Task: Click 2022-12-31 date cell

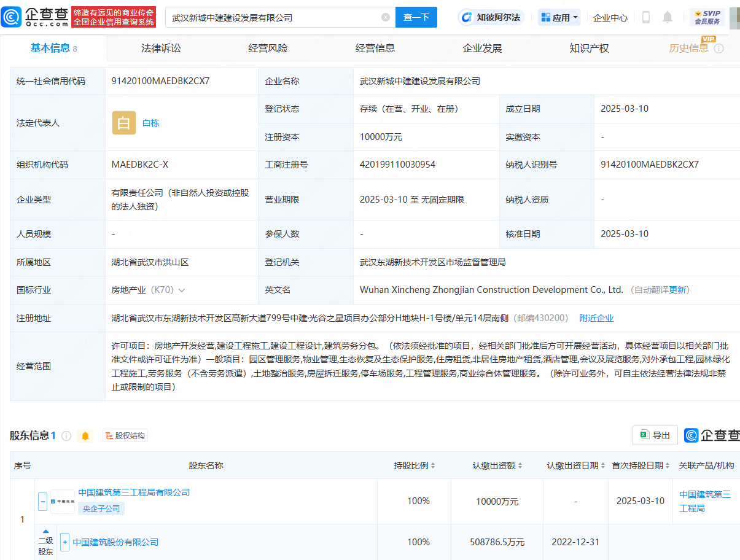Action: pos(575,542)
